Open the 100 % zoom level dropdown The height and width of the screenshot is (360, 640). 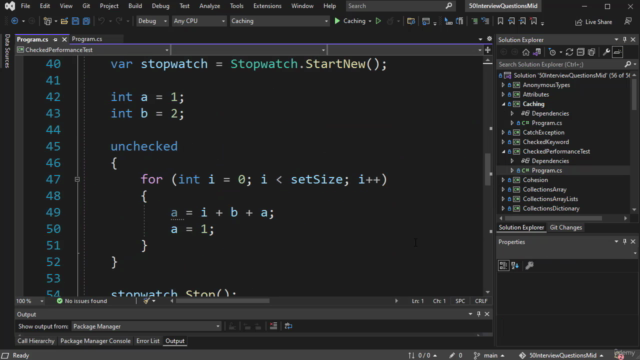click(x=29, y=301)
